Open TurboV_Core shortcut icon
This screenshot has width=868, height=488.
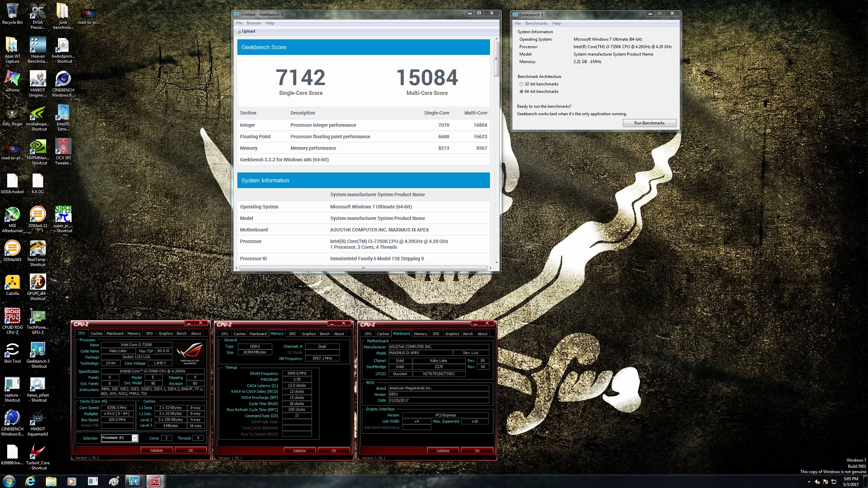pyautogui.click(x=38, y=457)
